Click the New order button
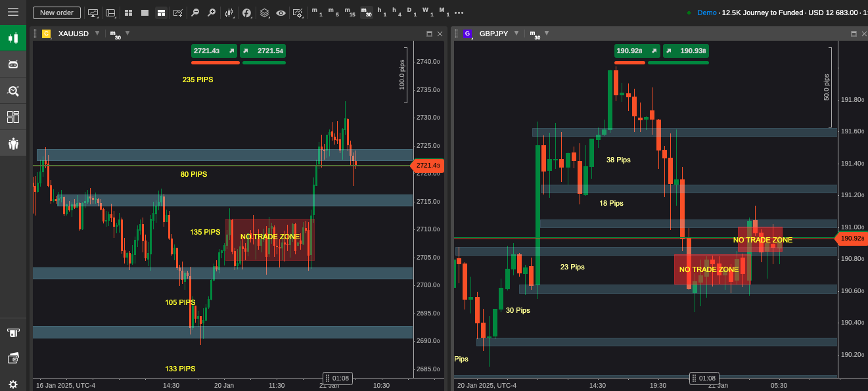This screenshot has height=391, width=868. [57, 12]
